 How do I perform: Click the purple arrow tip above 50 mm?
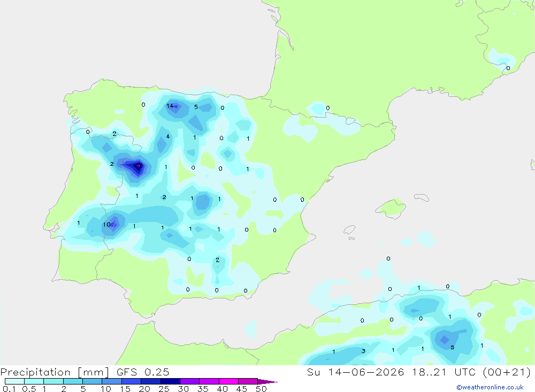point(267,381)
